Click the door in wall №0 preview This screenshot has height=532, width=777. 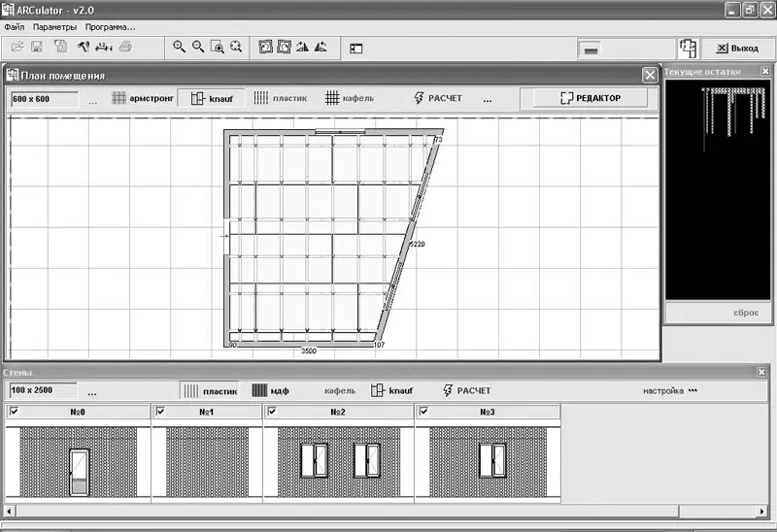[79, 472]
